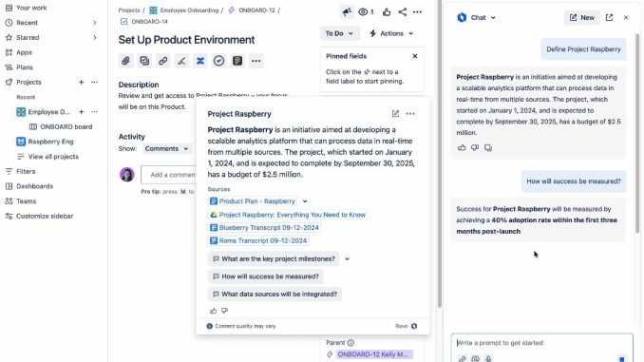This screenshot has width=644, height=362.
Task: Click the Add a comment field
Action: (x=168, y=175)
